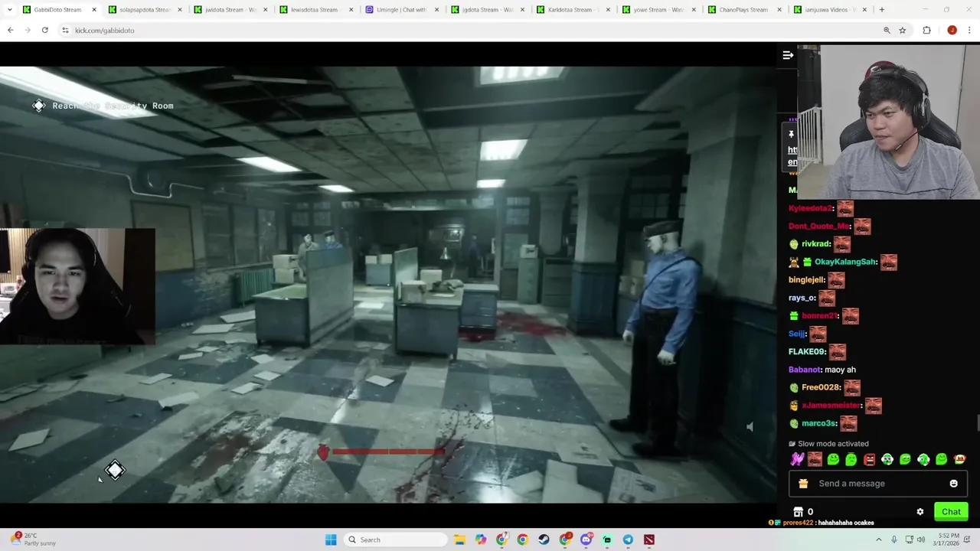Open username OkayKalangSah in chat
This screenshot has width=980, height=551.
(845, 262)
